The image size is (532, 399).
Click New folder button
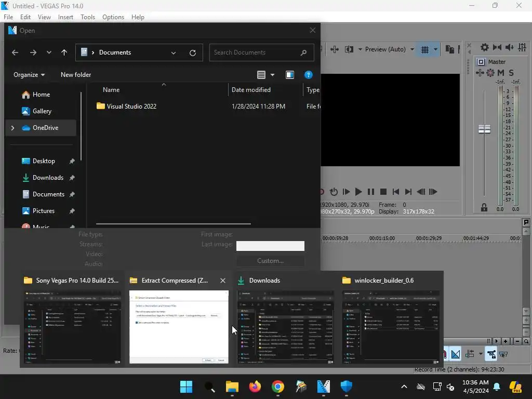click(x=76, y=75)
